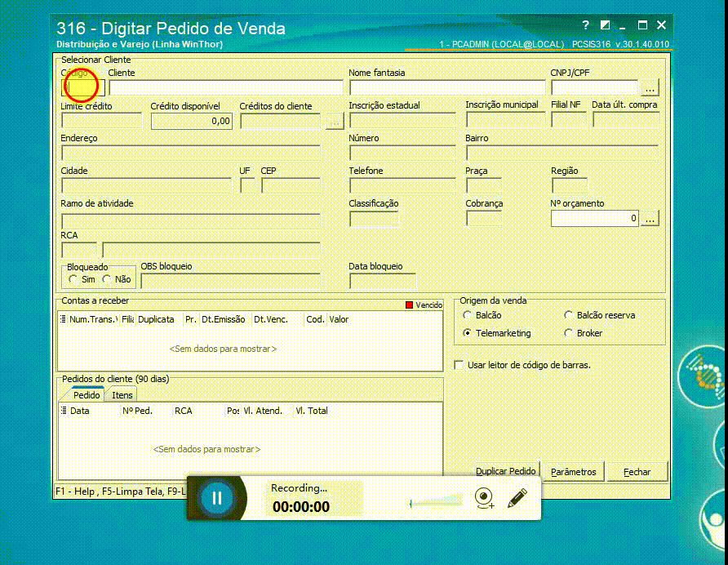Select Balcão reserva radio option
This screenshot has width=728, height=565.
coord(568,315)
